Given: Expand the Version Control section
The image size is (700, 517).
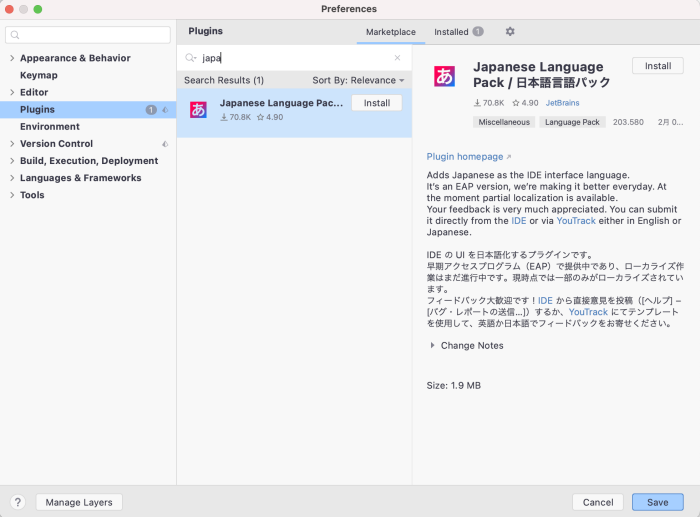Looking at the screenshot, I should [12, 144].
